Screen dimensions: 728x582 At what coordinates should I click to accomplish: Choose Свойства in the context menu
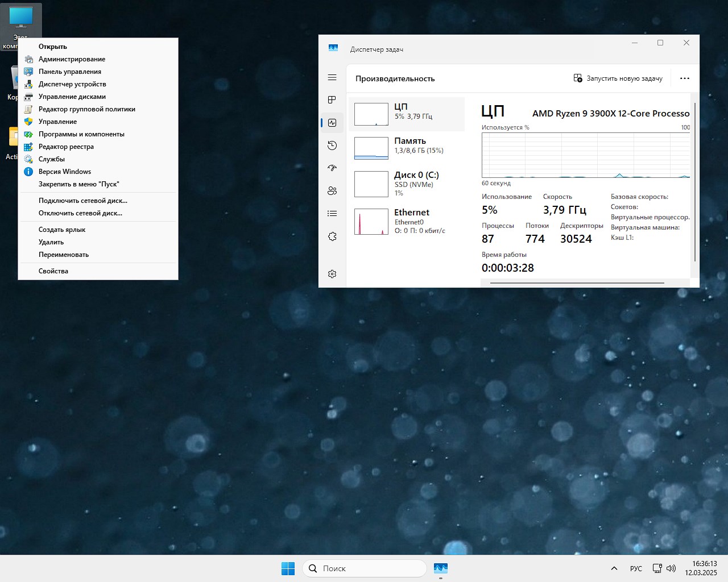point(53,271)
